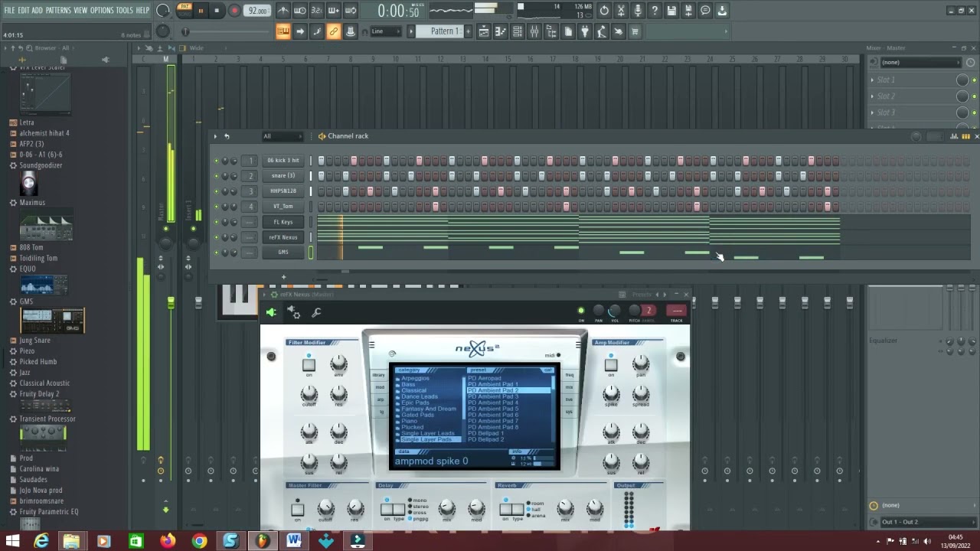Mute the snare (3) channel
Viewport: 980px width, 551px height.
(x=216, y=176)
